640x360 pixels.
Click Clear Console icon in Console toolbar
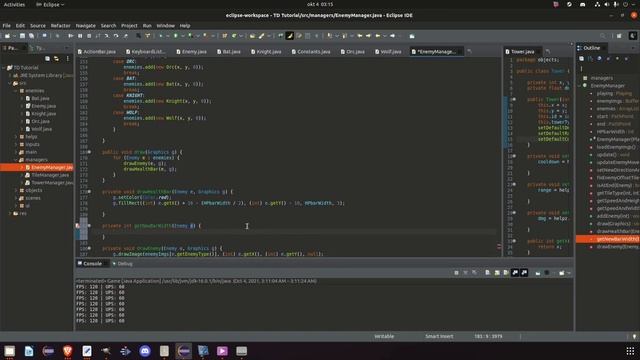(488, 273)
